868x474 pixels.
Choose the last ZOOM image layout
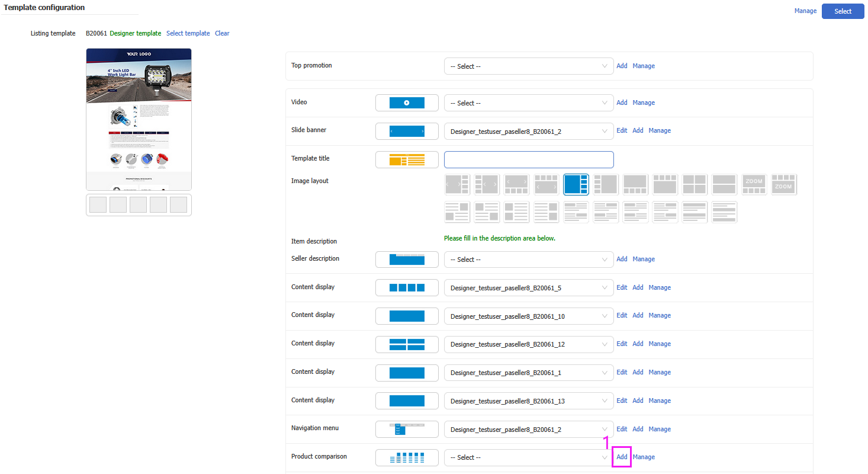pyautogui.click(x=783, y=184)
